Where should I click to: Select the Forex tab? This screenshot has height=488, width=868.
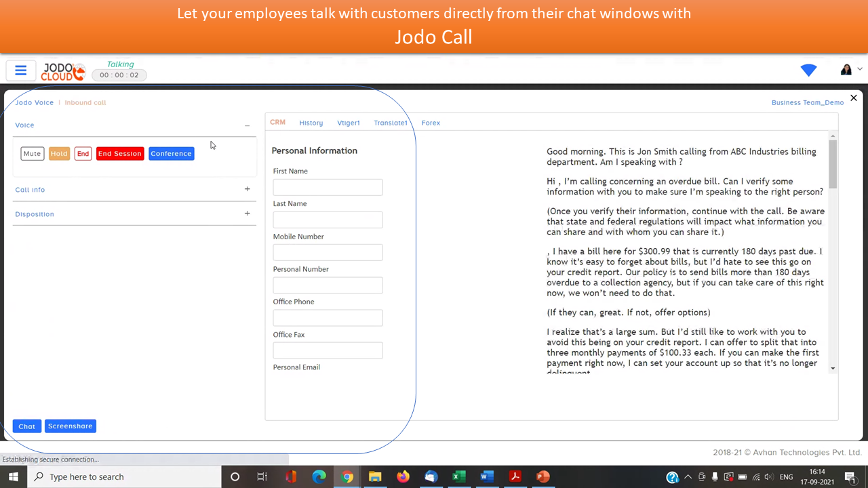pos(431,123)
